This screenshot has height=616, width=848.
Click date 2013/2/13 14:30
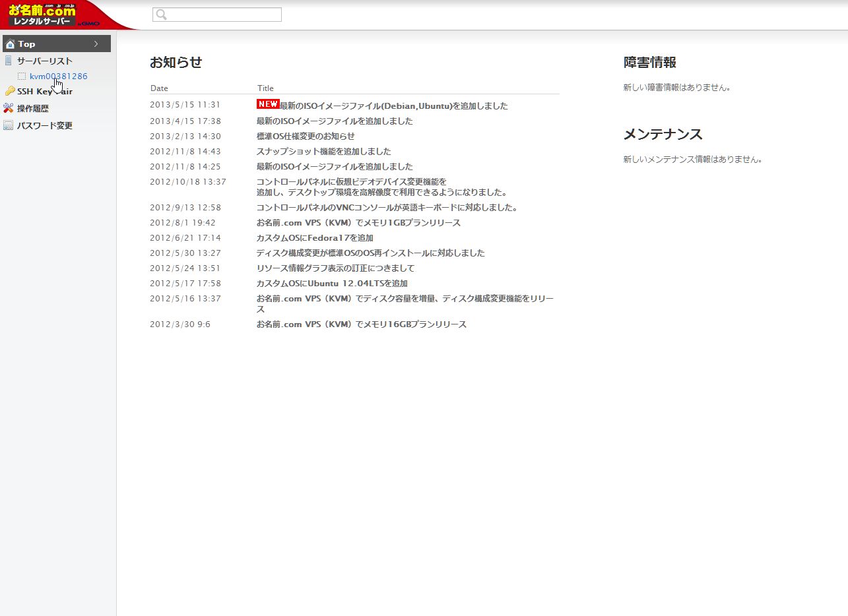tap(185, 137)
